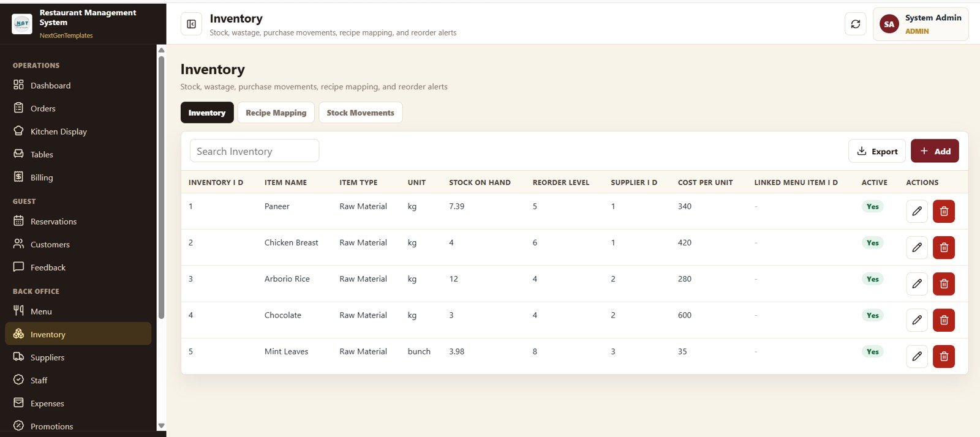Click the Mint Leaves item name cell
Screen dimensions: 980x437
pos(286,351)
